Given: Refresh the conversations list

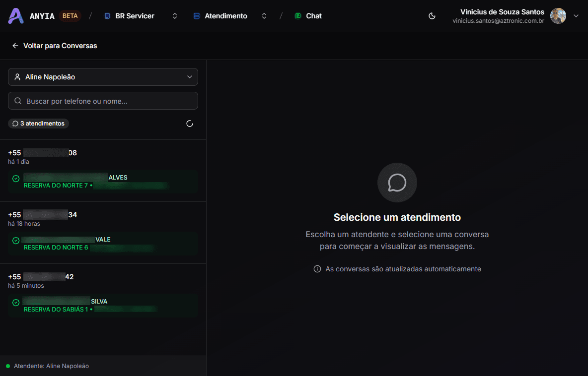Looking at the screenshot, I should pos(190,124).
